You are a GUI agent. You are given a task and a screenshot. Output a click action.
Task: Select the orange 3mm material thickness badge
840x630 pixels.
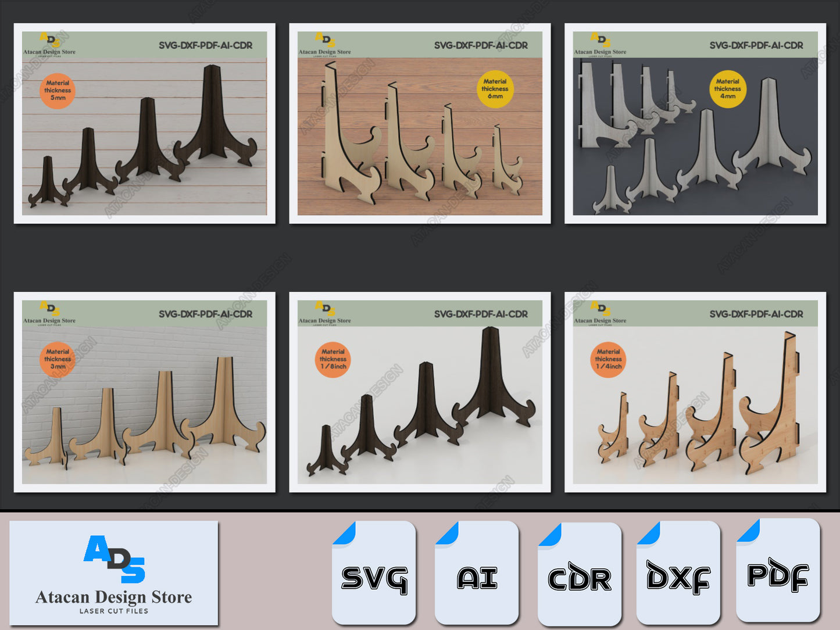58,359
